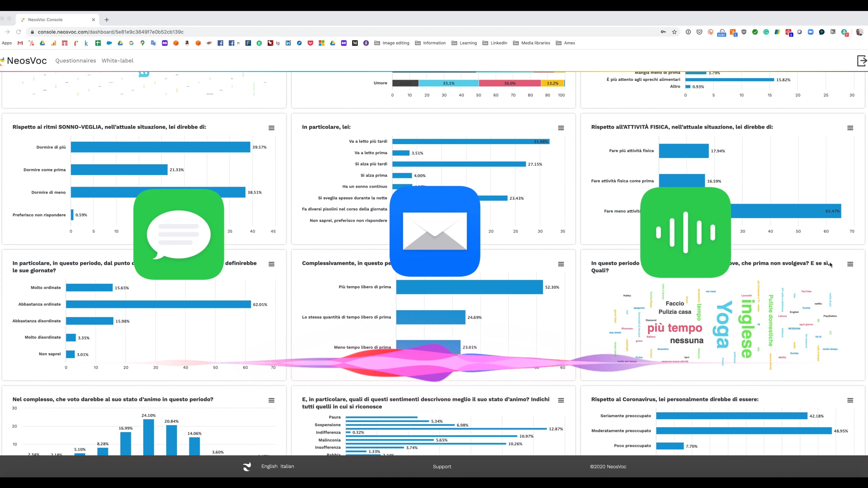Open the Google Translate bookmark
The width and height of the screenshot is (868, 488).
154,43
